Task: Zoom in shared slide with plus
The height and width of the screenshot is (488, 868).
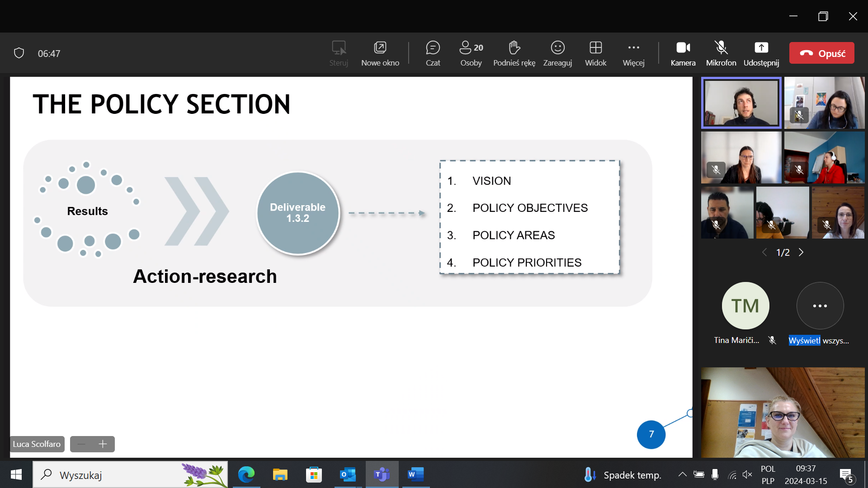Action: tap(103, 444)
